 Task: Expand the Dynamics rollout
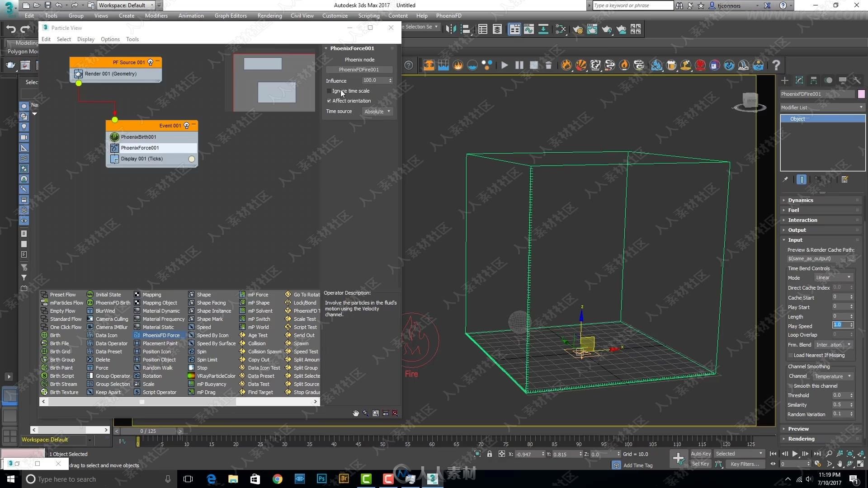coord(821,200)
